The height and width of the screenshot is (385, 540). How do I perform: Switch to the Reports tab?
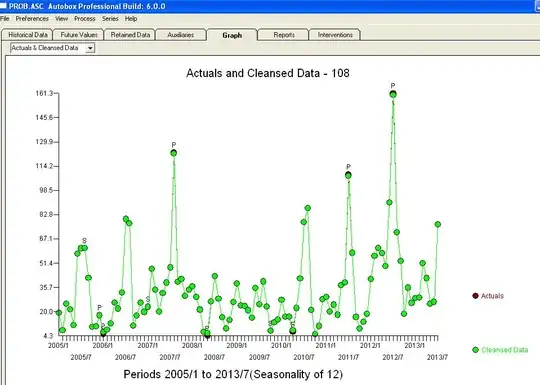[x=284, y=35]
